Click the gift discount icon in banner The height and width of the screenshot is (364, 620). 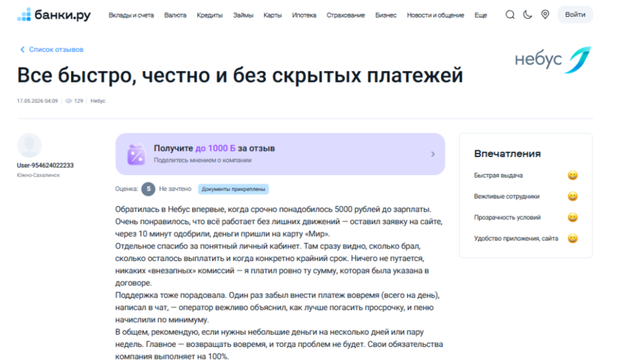point(136,154)
